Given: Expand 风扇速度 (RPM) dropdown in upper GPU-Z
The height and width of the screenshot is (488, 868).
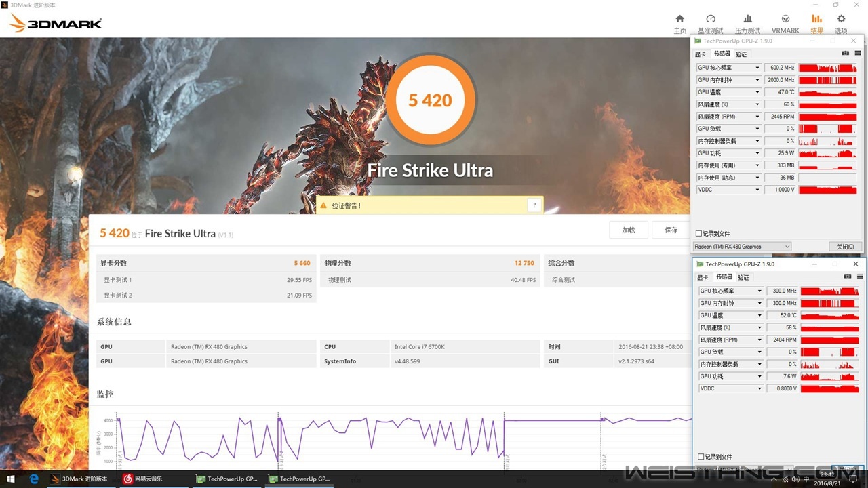Looking at the screenshot, I should pos(757,117).
